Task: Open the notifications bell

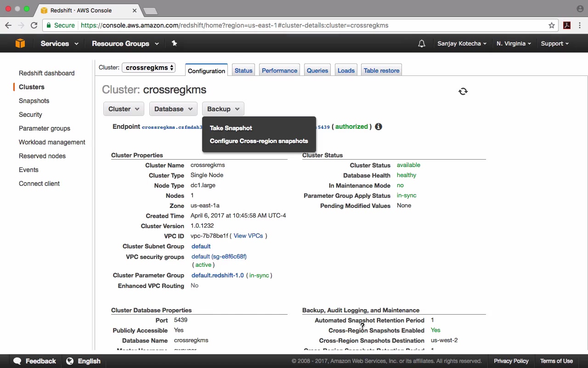Action: [x=421, y=44]
